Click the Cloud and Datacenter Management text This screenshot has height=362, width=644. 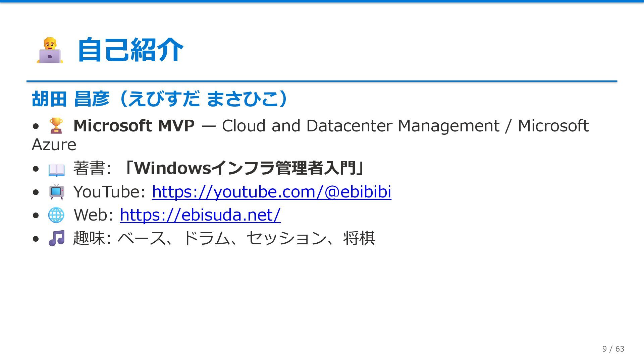point(361,126)
